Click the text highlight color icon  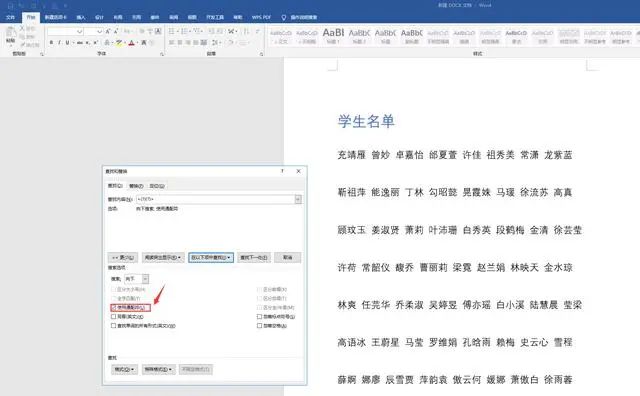click(119, 42)
